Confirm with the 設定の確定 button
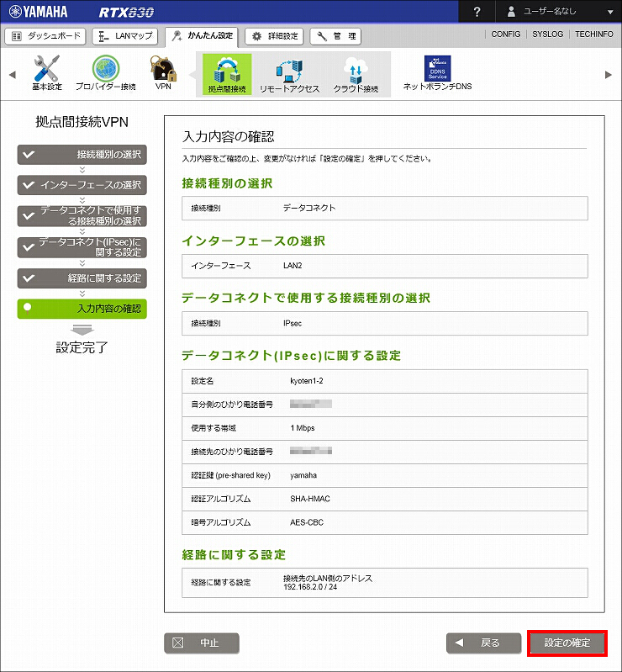Image resolution: width=622 pixels, height=672 pixels. point(567,643)
